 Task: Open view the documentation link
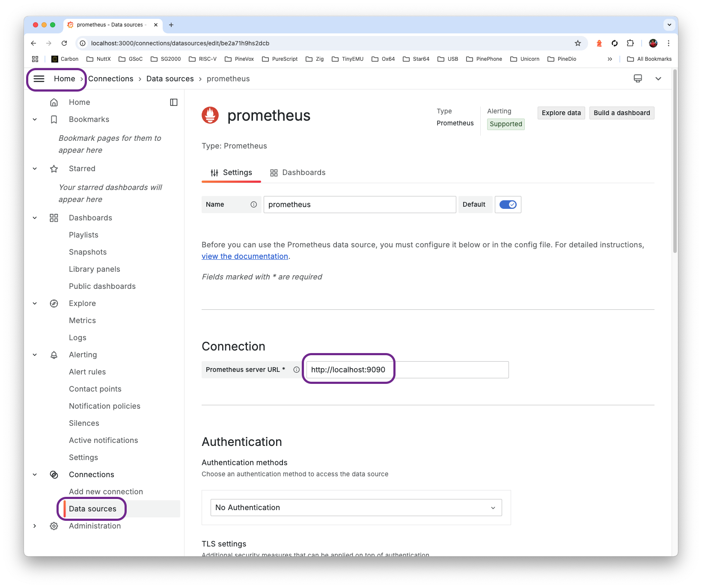click(245, 256)
